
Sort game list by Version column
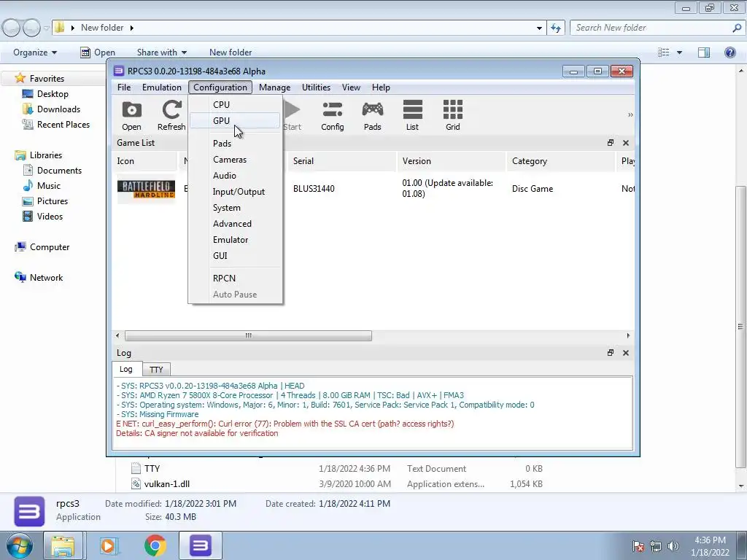coord(451,161)
